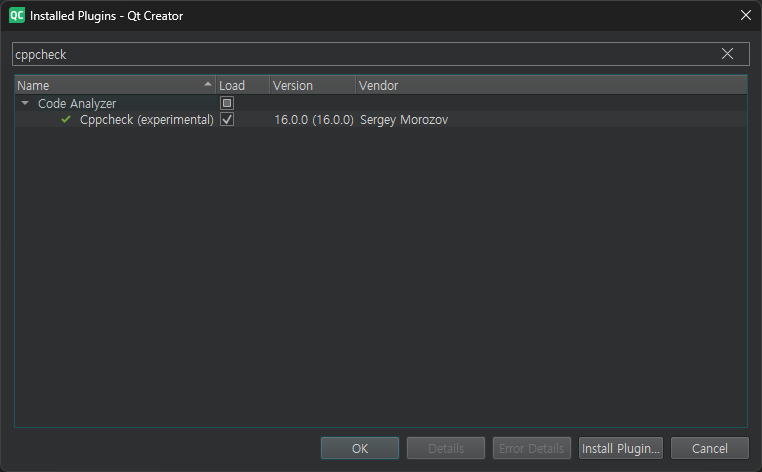Click the green checkmark status icon beside Cppcheck

coord(66,120)
